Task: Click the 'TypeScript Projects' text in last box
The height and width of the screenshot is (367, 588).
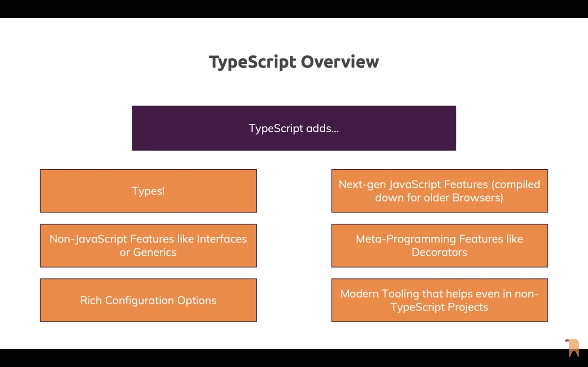Action: [439, 307]
